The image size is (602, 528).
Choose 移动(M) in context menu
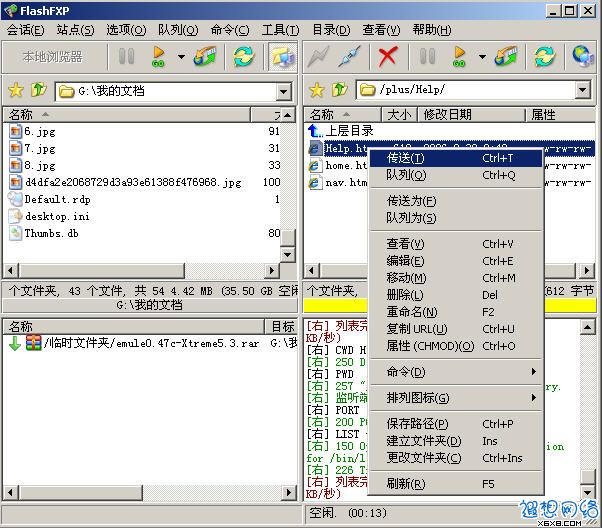(456, 278)
